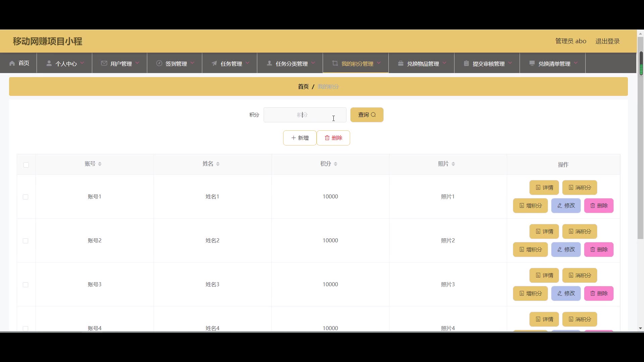The width and height of the screenshot is (644, 362).
Task: Click pencil icon of 账号1 修改 button
Action: point(559,205)
